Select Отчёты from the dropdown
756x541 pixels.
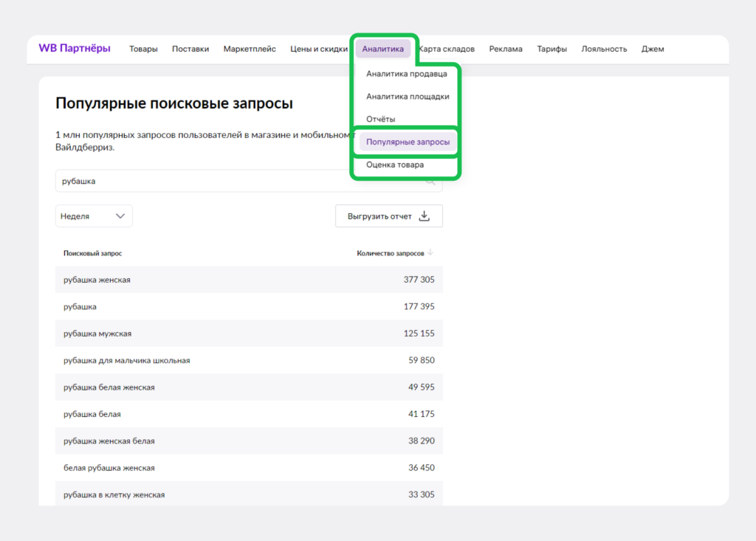tap(380, 119)
